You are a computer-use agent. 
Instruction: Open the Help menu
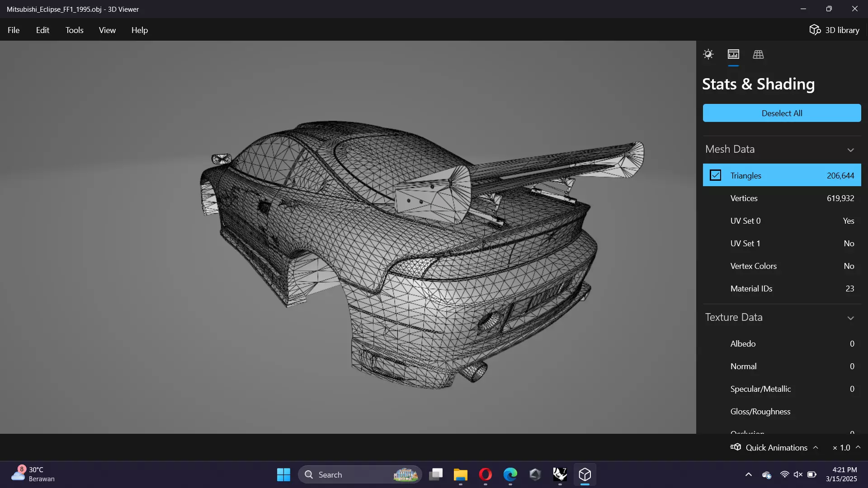pyautogui.click(x=139, y=30)
